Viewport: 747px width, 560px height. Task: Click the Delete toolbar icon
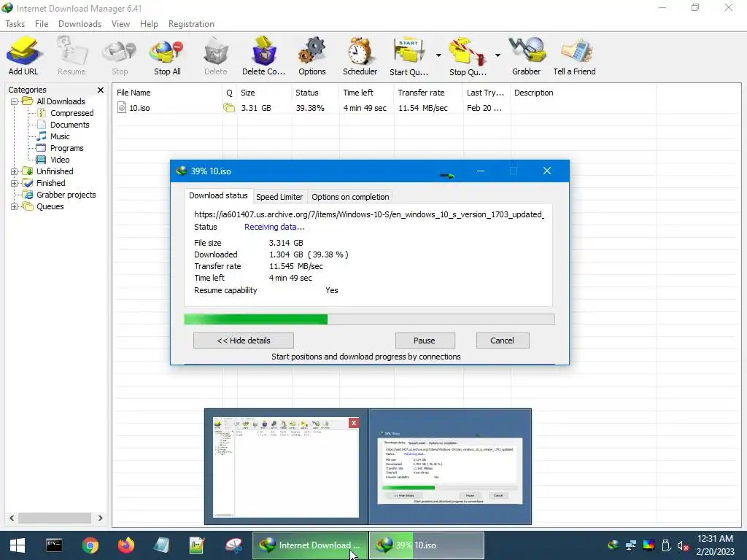pyautogui.click(x=215, y=55)
